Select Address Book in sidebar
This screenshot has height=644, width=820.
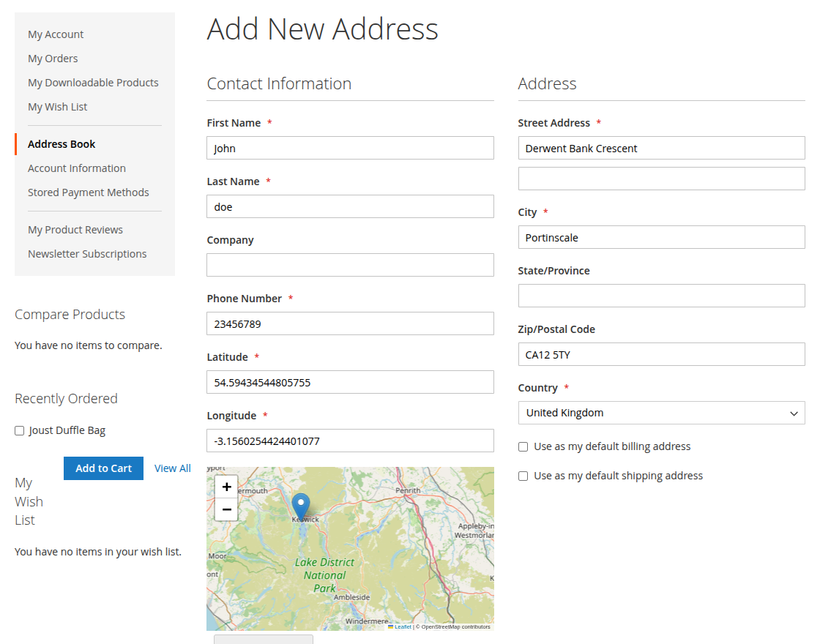click(x=61, y=144)
